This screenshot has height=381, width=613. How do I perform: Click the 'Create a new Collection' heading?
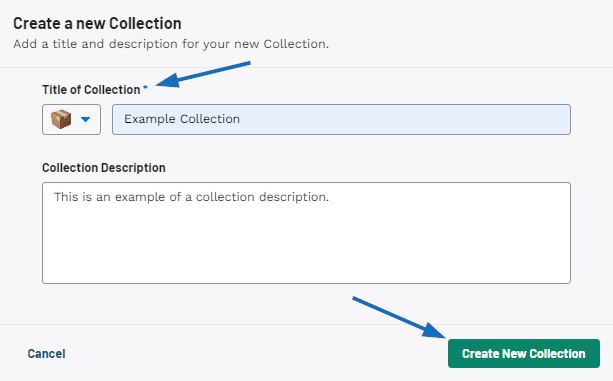(97, 23)
